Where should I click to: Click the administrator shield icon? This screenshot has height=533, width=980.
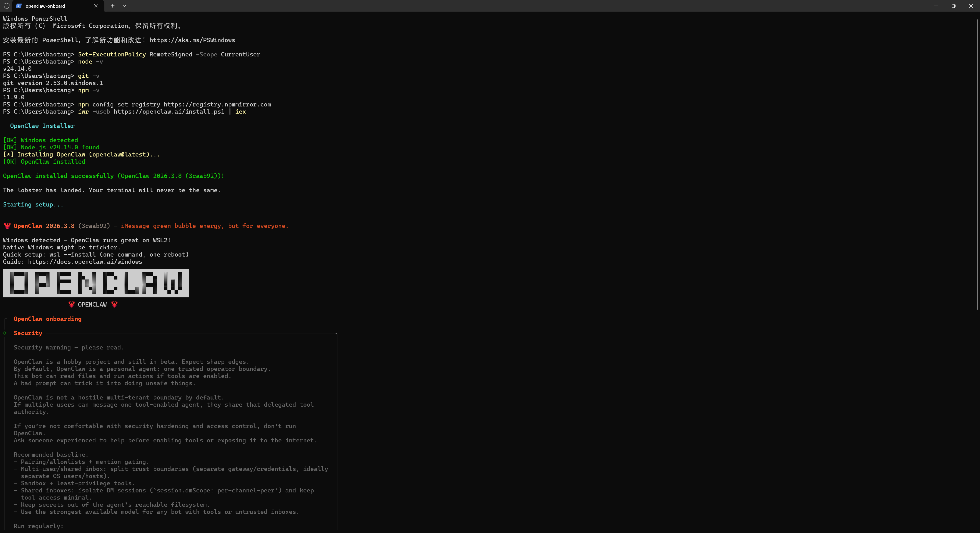[6, 6]
